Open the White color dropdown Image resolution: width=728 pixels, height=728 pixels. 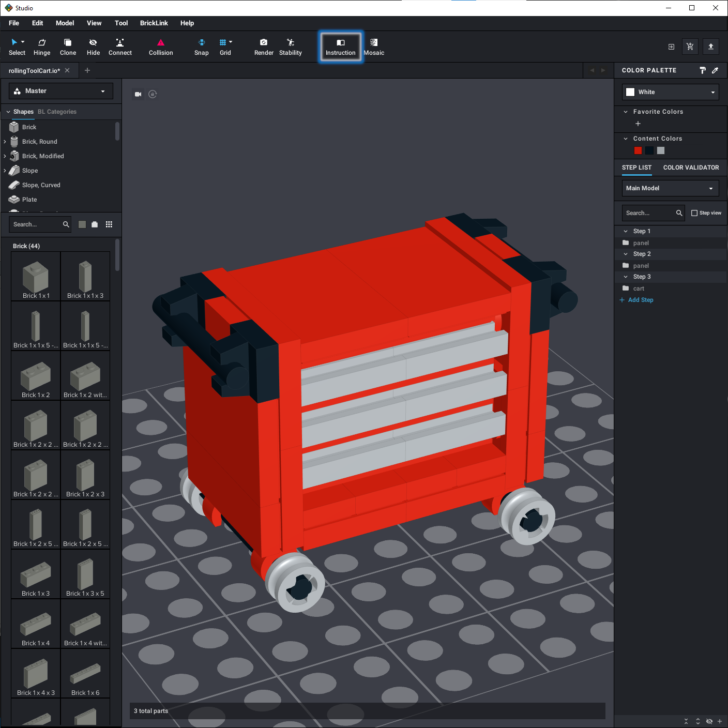pyautogui.click(x=671, y=92)
